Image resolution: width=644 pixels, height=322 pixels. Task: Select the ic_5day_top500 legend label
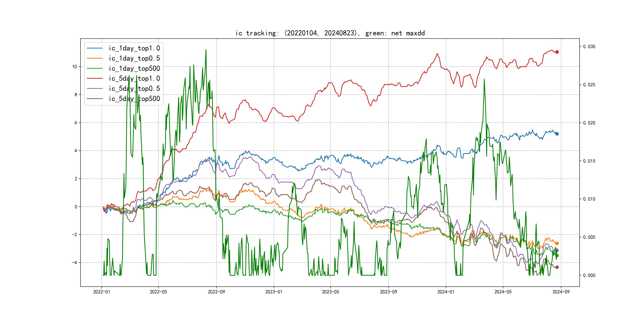click(134, 99)
